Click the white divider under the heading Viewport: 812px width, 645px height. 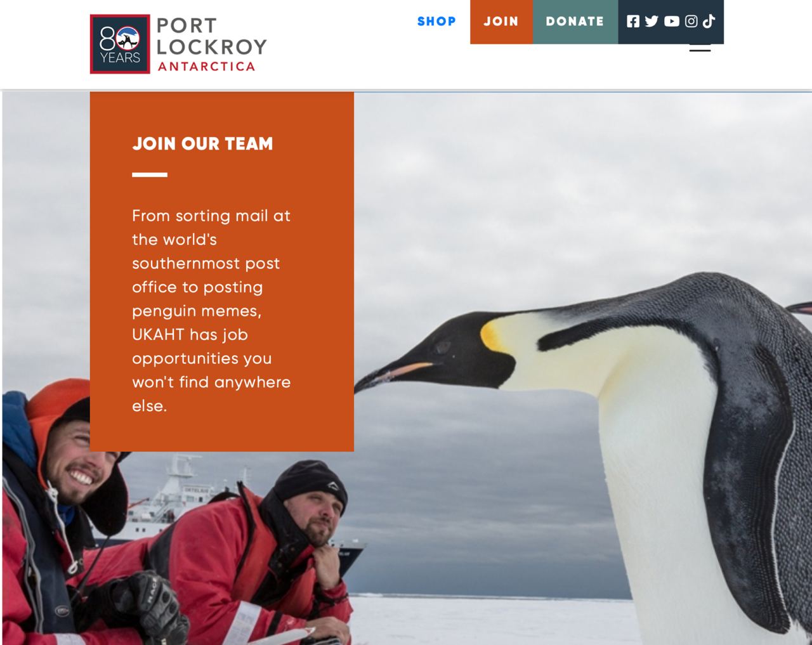150,174
